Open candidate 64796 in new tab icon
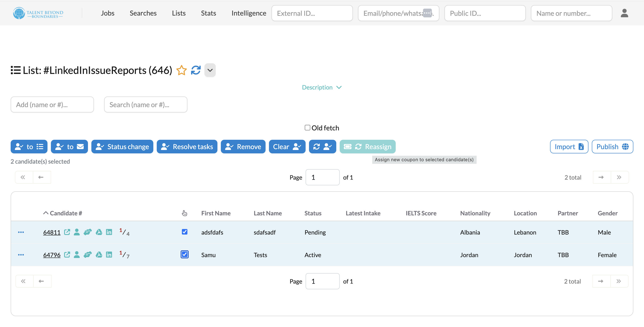This screenshot has width=644, height=327. point(67,255)
